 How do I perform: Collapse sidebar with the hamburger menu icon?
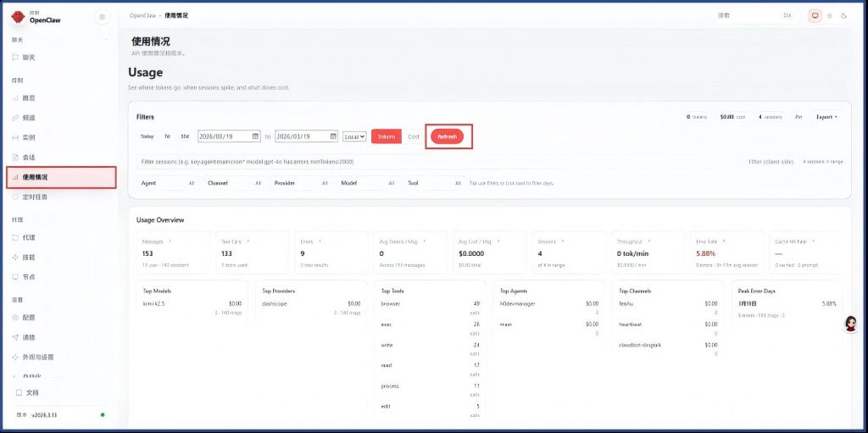click(x=102, y=16)
